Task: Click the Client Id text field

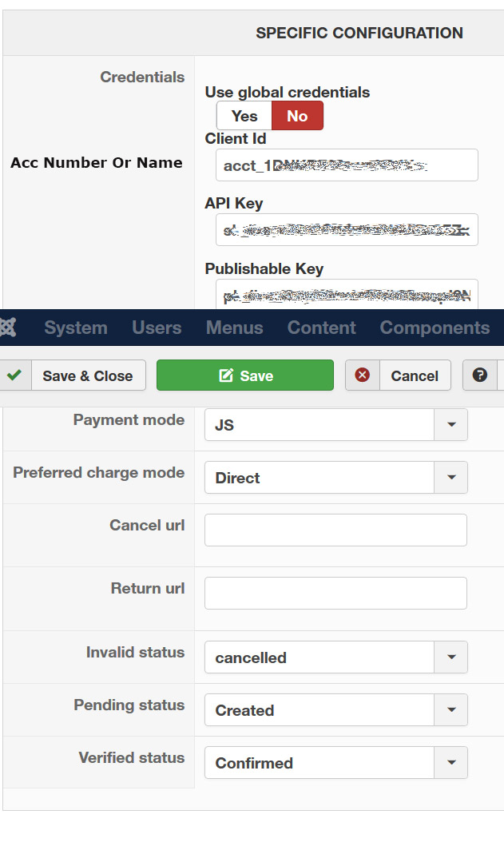Action: click(347, 165)
